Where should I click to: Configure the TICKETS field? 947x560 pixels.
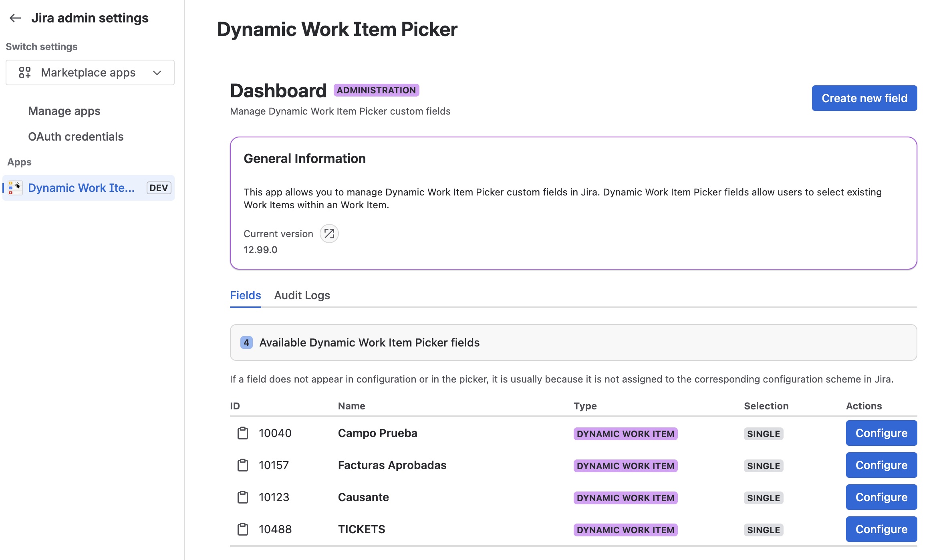point(881,529)
